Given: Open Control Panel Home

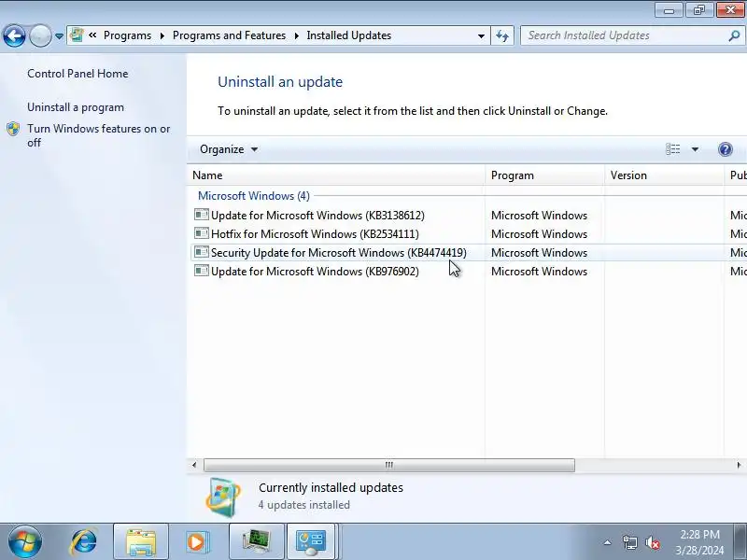Looking at the screenshot, I should click(78, 74).
